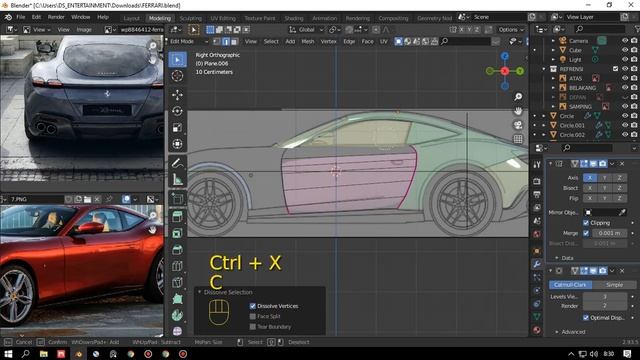Image resolution: width=640 pixels, height=360 pixels.
Task: Select Simple subdivision type
Action: [x=614, y=284]
